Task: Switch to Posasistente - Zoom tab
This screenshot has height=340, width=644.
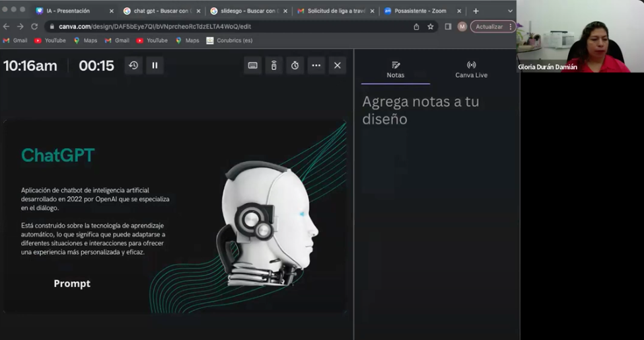Action: pyautogui.click(x=421, y=11)
